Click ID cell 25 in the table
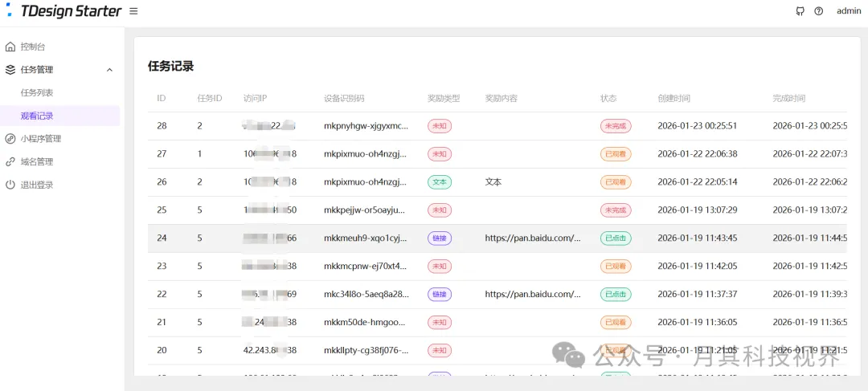The image size is (868, 391). (162, 210)
